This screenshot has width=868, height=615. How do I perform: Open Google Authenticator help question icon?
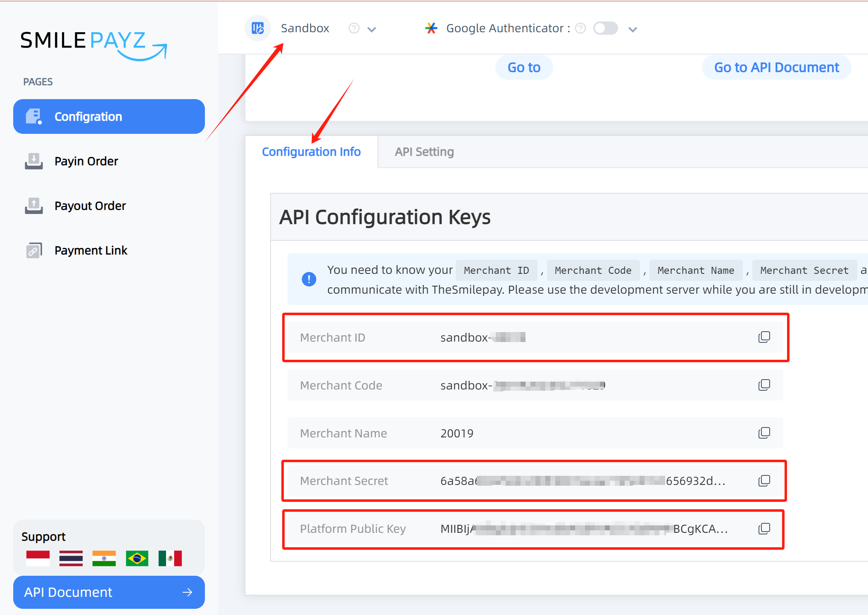pyautogui.click(x=580, y=28)
